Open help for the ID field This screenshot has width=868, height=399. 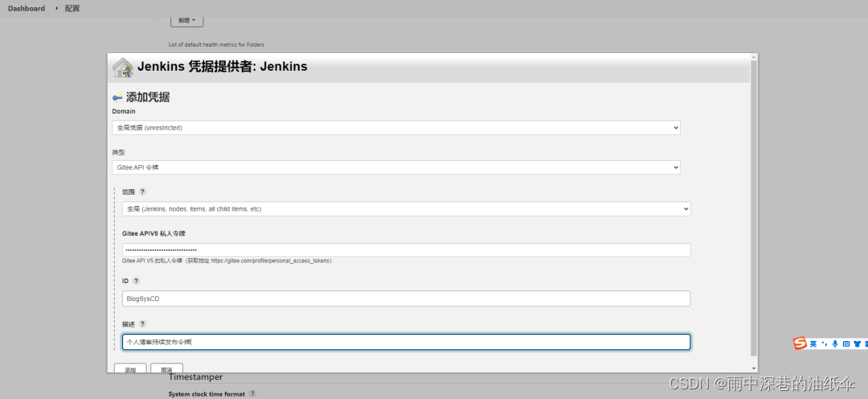point(136,281)
